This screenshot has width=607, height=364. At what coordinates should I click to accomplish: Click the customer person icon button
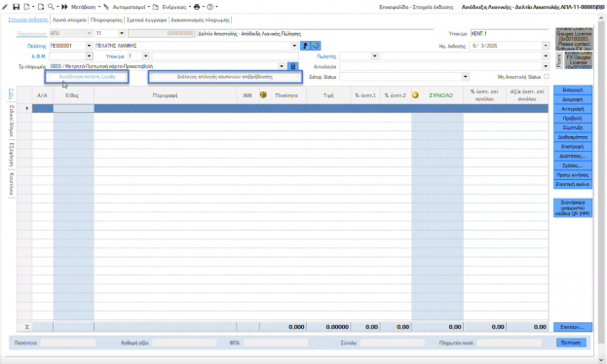(x=305, y=46)
